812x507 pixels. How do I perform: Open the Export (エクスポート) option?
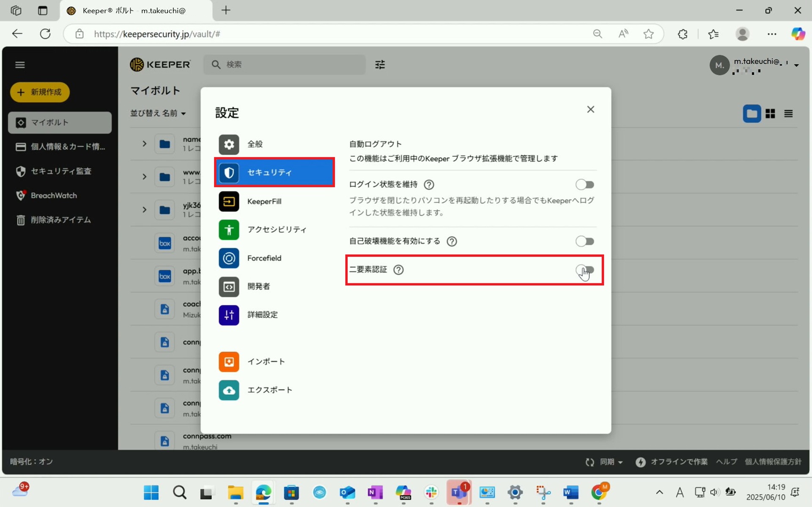pyautogui.click(x=269, y=390)
